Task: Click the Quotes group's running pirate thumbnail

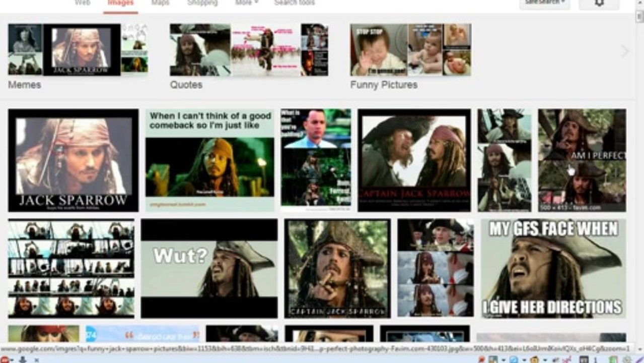Action: 265,50
